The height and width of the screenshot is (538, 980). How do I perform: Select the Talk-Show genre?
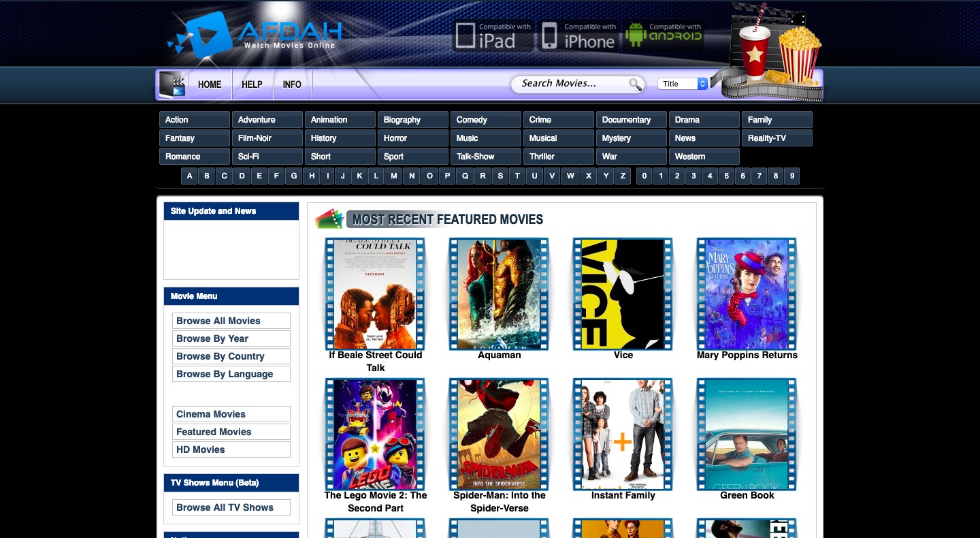click(x=486, y=157)
